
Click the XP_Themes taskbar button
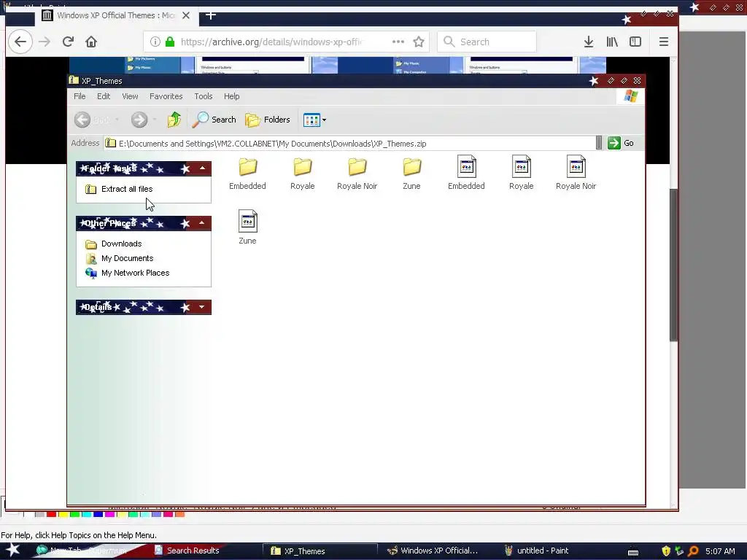(x=321, y=551)
